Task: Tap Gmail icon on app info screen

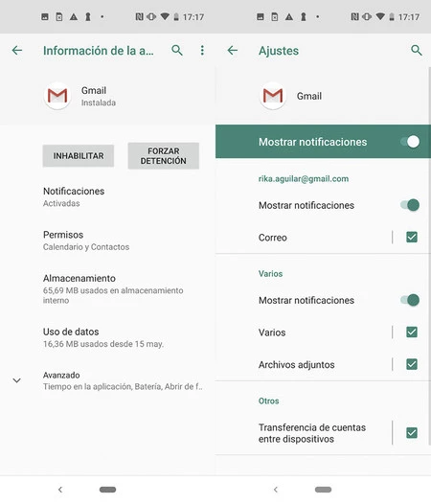Action: [x=57, y=96]
